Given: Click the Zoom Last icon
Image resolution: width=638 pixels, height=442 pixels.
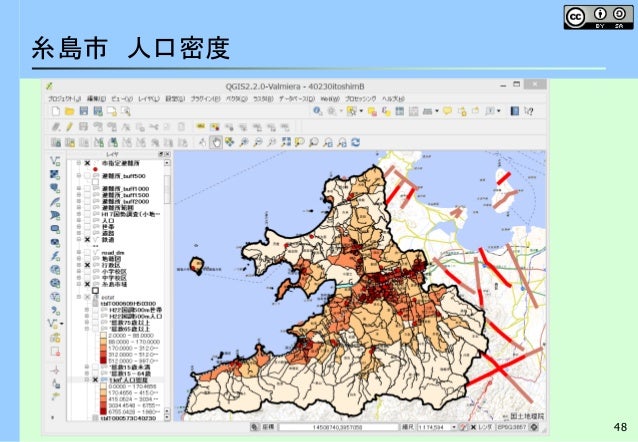Looking at the screenshot, I should [328, 142].
